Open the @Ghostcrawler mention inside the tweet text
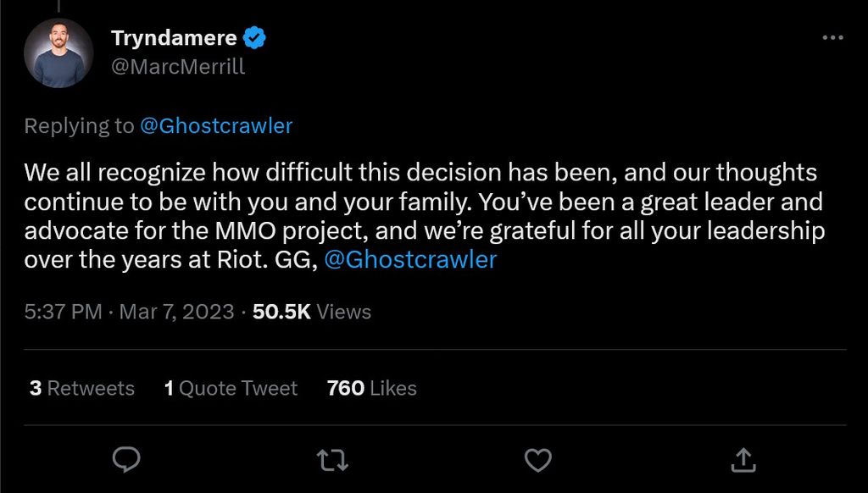The image size is (868, 493). (x=412, y=259)
